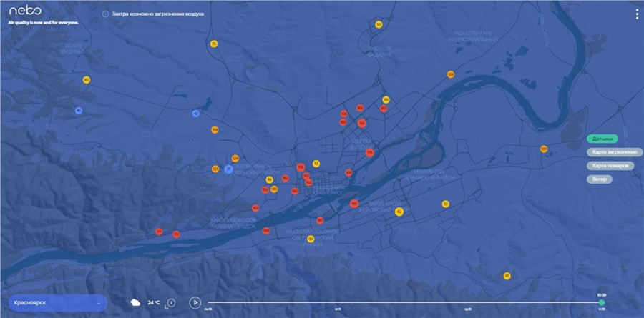Enable the Карта загрязнение layer
This screenshot has width=644, height=318.
coord(613,152)
